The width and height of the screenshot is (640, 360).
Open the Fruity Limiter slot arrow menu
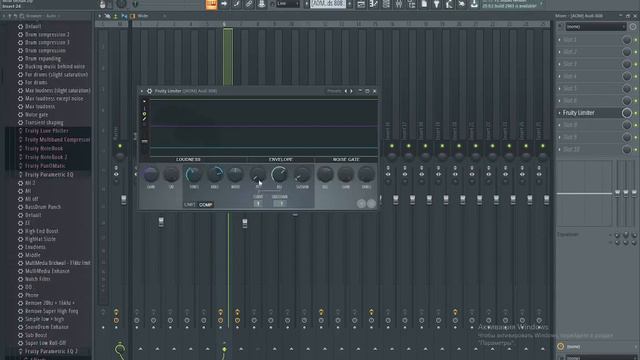(x=559, y=113)
